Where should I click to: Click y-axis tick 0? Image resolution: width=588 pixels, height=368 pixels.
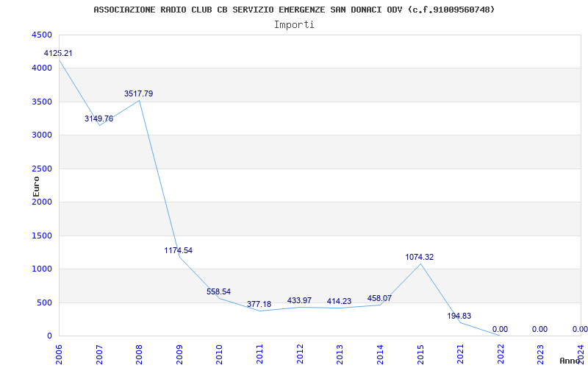(49, 336)
